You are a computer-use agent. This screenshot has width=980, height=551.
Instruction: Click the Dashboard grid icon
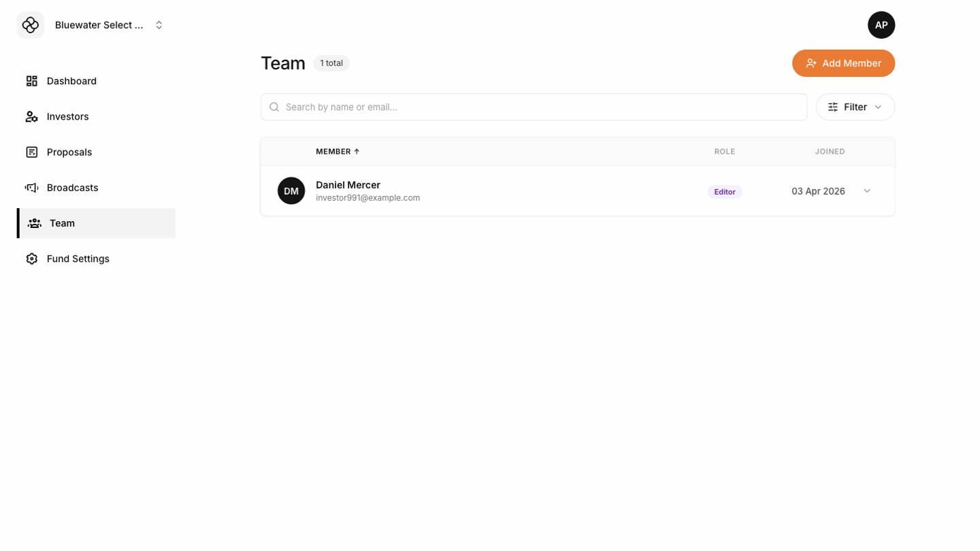(x=32, y=81)
